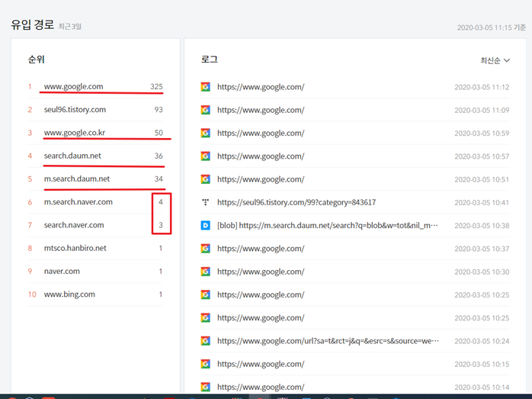Viewport: 532px width, 399px height.
Task: Click timestamp 2020-03-05 10:38
Action: pos(482,226)
